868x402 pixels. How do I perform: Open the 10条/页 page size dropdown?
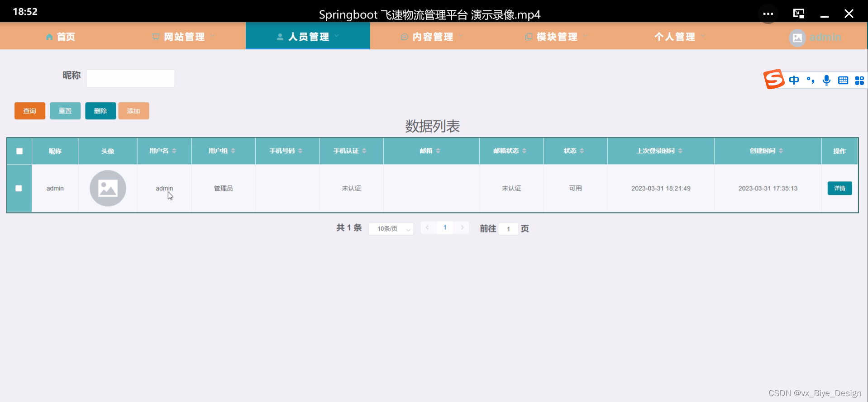pyautogui.click(x=391, y=229)
